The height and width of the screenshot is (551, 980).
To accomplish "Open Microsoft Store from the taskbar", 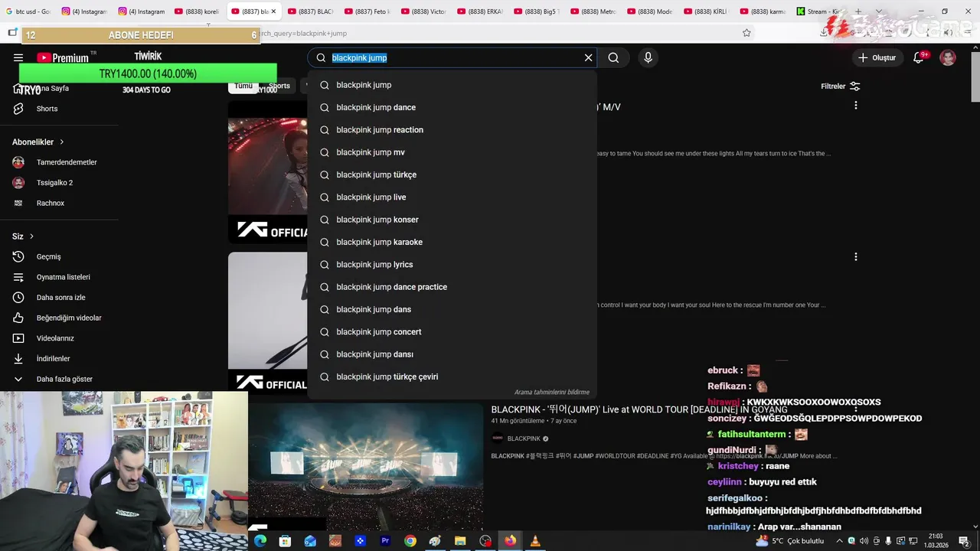I will (x=285, y=541).
